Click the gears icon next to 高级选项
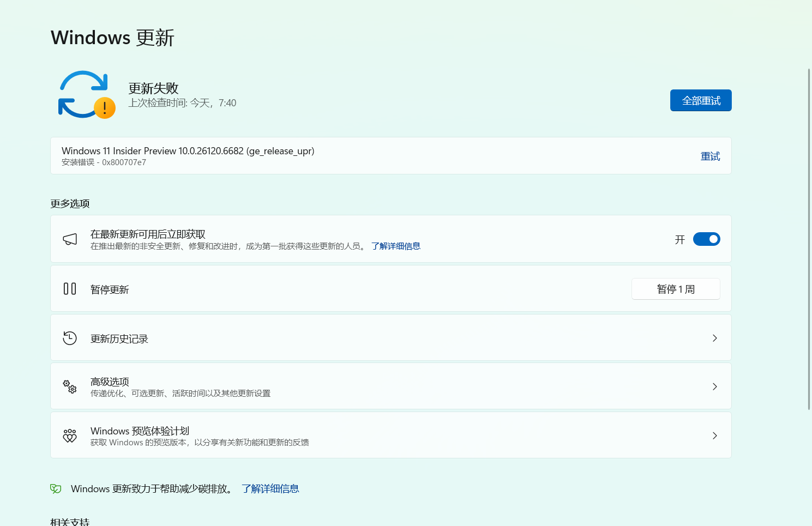812x526 pixels. (x=70, y=386)
